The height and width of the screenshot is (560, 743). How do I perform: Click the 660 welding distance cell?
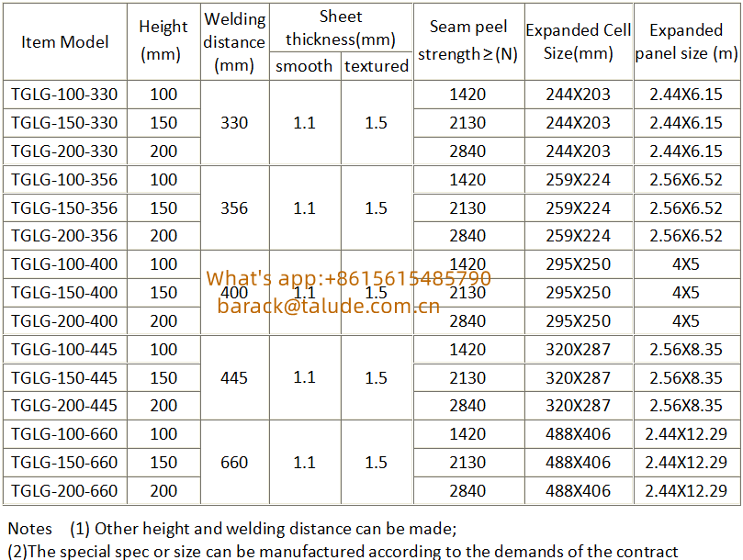point(234,463)
